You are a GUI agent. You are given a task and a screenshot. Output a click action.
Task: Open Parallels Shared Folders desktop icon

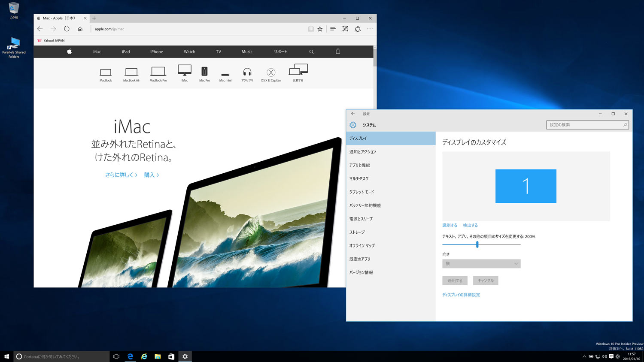(x=14, y=48)
